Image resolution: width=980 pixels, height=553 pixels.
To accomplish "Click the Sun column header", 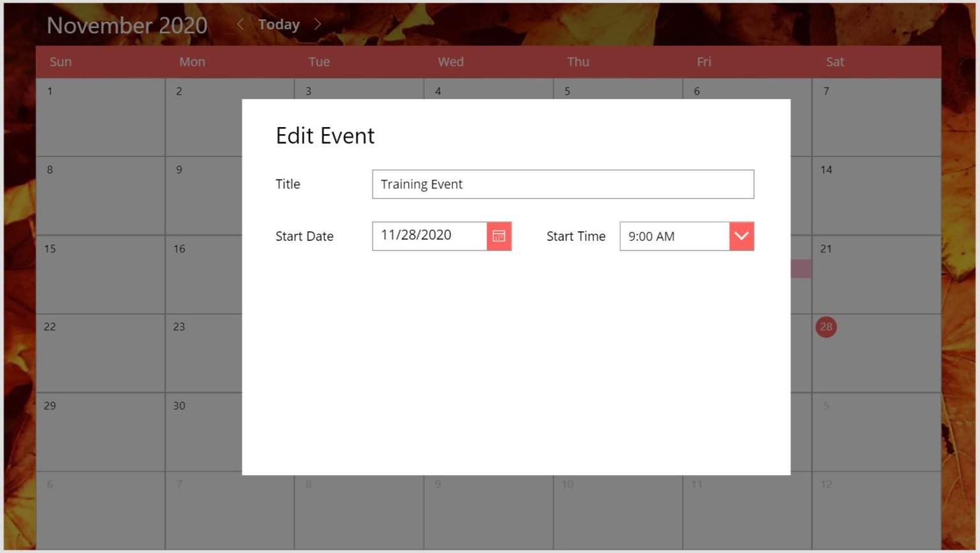I will 61,61.
